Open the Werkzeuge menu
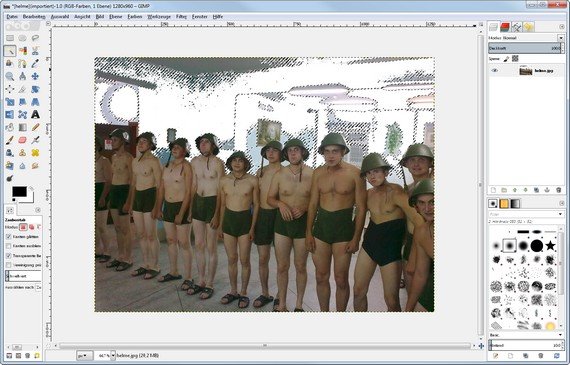The height and width of the screenshot is (365, 570). (159, 17)
